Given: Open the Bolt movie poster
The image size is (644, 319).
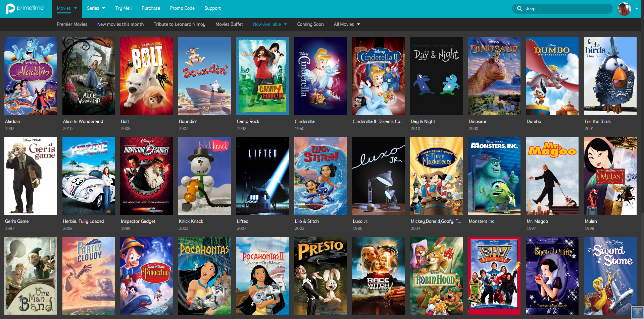Looking at the screenshot, I should (x=146, y=76).
